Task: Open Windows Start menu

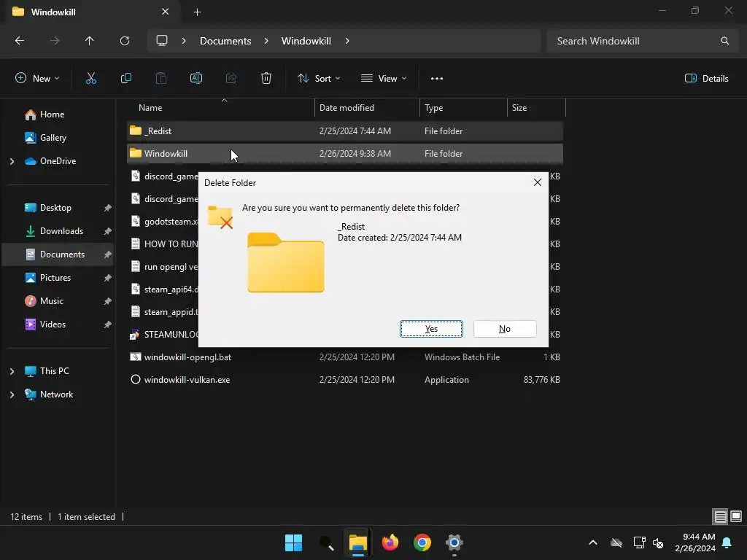Action: pos(293,542)
